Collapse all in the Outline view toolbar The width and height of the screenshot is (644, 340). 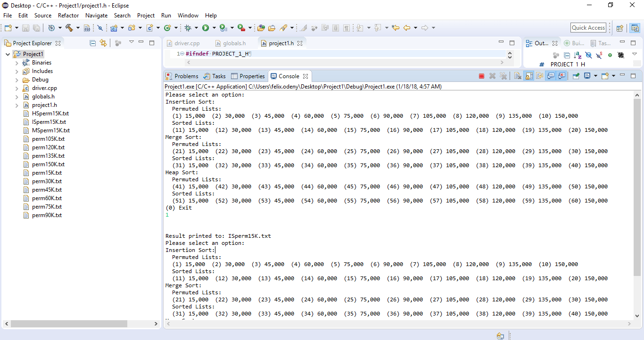(567, 55)
